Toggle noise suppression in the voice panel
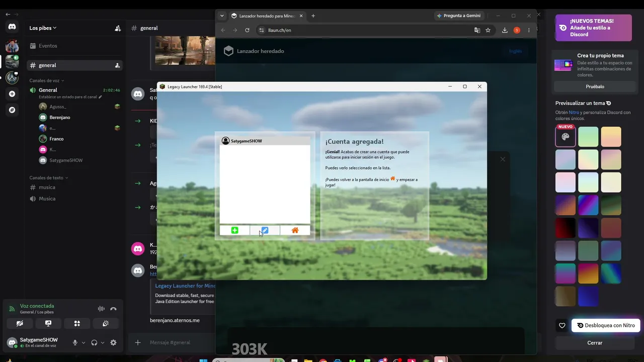Image resolution: width=644 pixels, height=362 pixels. [x=101, y=309]
